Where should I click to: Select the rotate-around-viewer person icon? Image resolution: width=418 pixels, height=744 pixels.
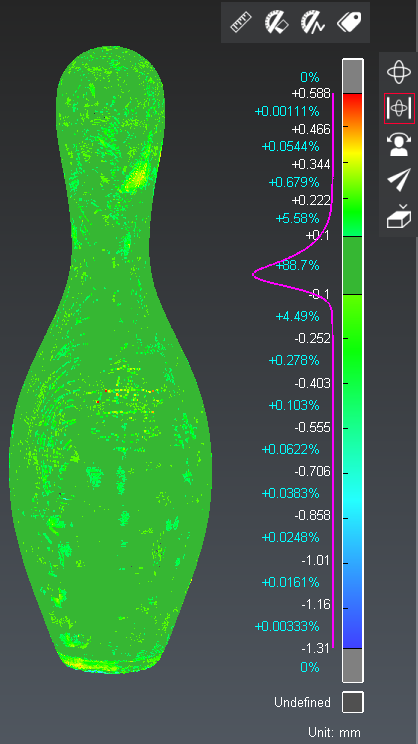[399, 144]
